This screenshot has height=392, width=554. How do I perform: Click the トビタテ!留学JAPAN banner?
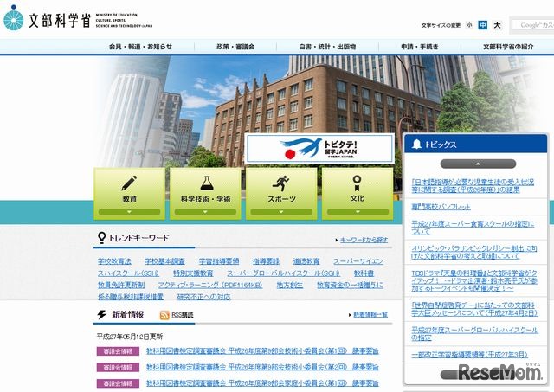tap(319, 148)
